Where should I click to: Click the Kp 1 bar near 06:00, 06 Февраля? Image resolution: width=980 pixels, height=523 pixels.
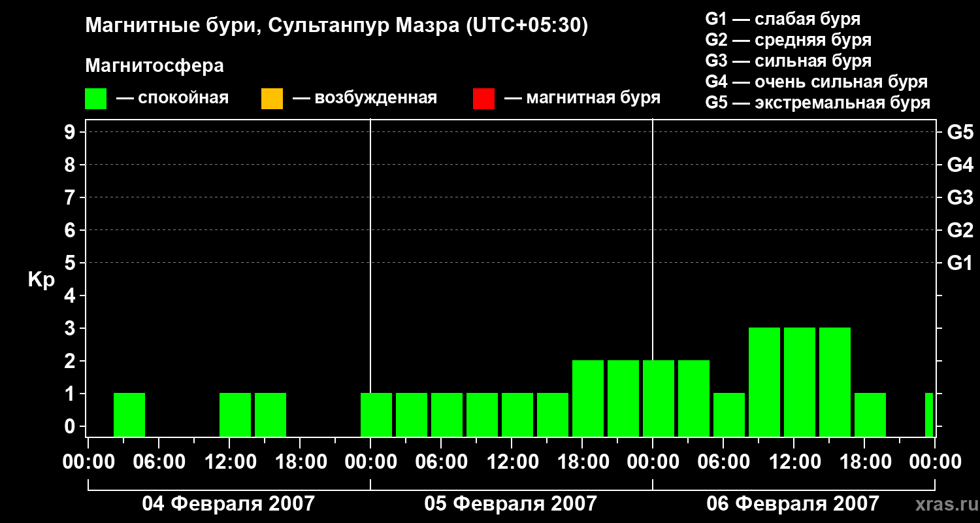point(729,414)
